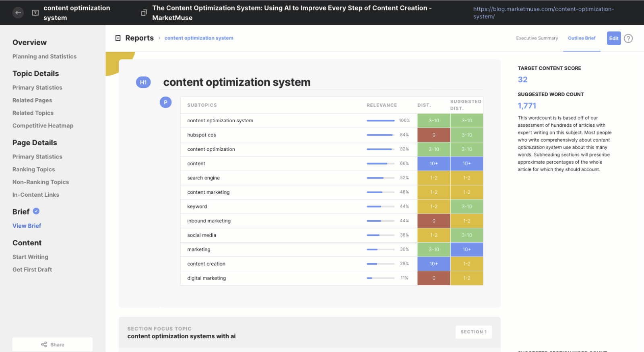Click the topic icon beside the title
Image resolution: width=644 pixels, height=352 pixels.
coord(35,13)
